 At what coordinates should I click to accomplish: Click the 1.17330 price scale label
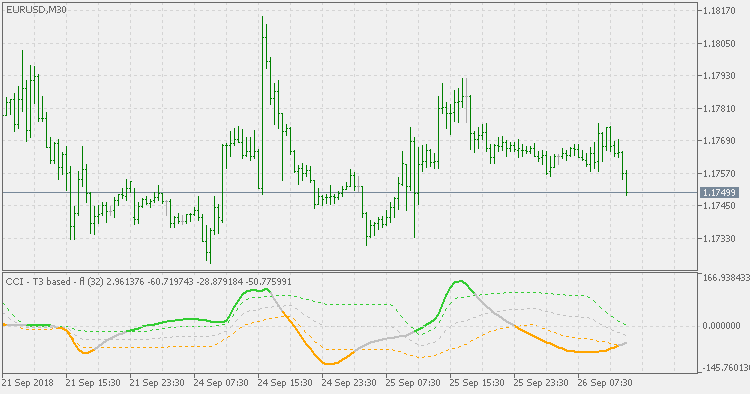[719, 238]
